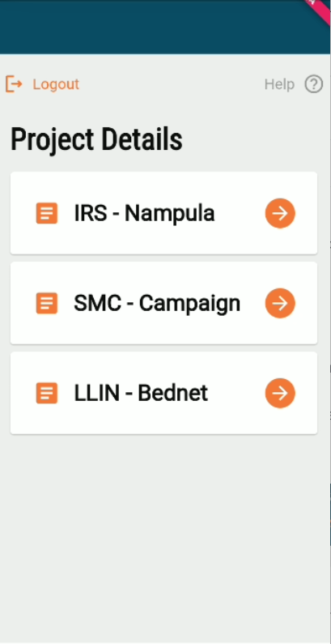This screenshot has width=331, height=644.
Task: Select the SMC - Campaign project name
Action: (157, 304)
